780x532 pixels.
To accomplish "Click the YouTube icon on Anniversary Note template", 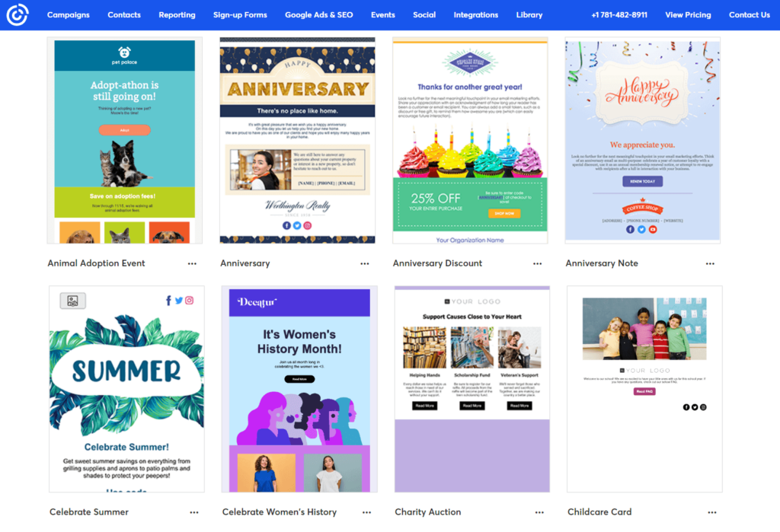I will coord(653,229).
